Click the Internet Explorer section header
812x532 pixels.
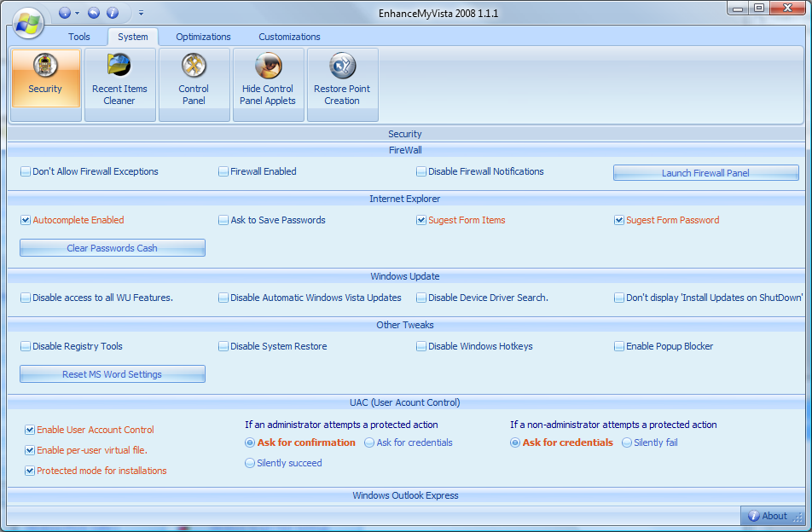(405, 199)
